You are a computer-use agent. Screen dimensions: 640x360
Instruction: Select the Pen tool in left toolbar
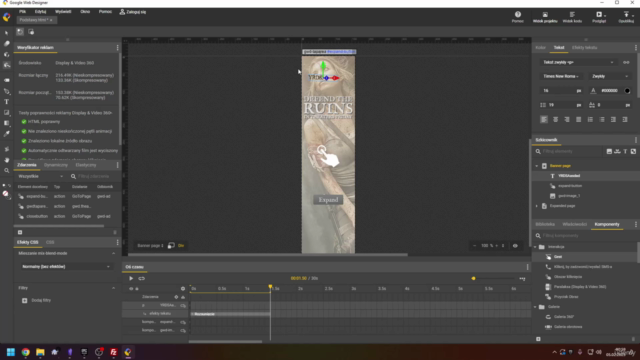(x=7, y=91)
